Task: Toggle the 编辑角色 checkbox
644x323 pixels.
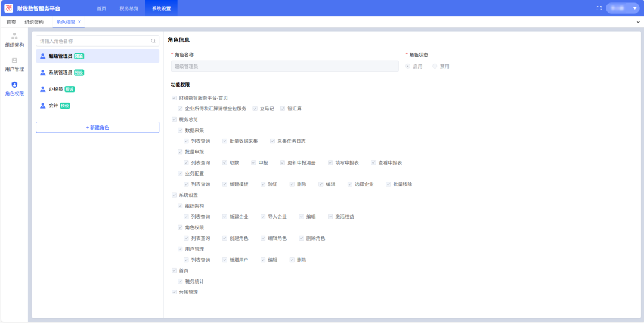Action: [263, 238]
